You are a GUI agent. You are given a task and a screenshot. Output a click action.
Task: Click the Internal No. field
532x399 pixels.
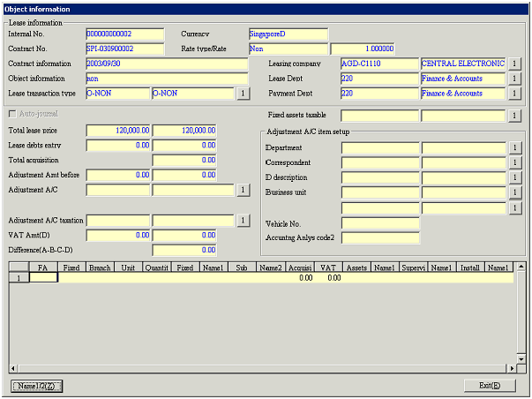[125, 34]
